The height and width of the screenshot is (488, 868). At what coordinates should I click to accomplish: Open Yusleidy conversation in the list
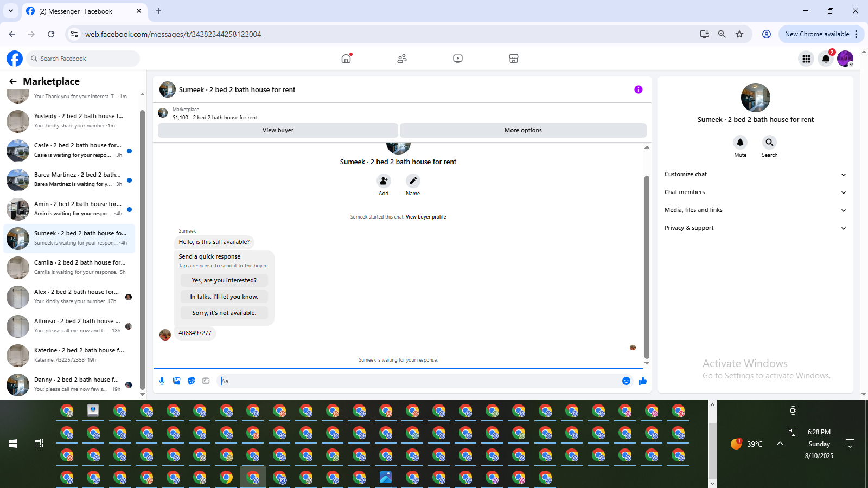point(69,121)
